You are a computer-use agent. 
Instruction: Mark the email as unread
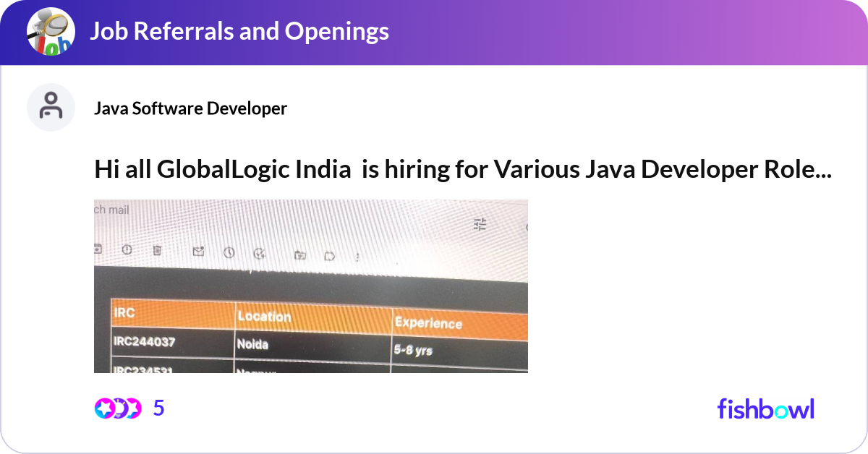pos(197,251)
